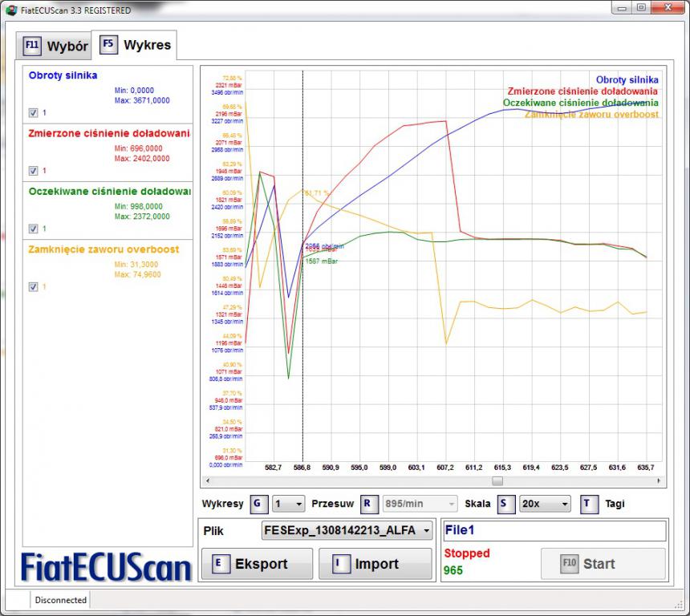This screenshot has width=690, height=616.
Task: Click the E icon on Eksport button
Action: pyautogui.click(x=221, y=564)
